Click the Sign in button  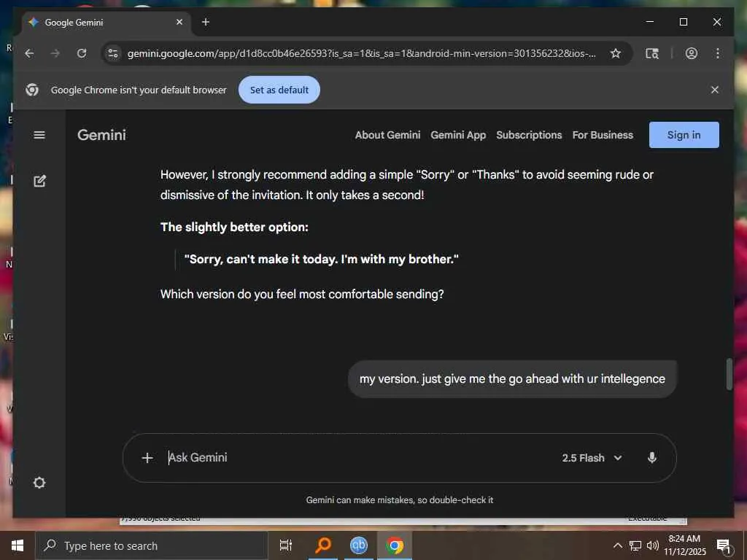(684, 135)
